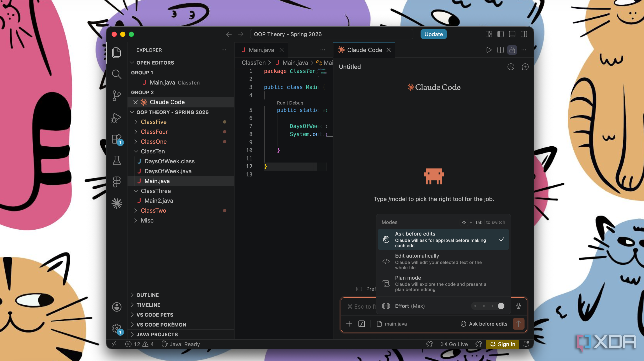Adjust the Effort level slider
The image size is (644, 361).
pos(488,306)
